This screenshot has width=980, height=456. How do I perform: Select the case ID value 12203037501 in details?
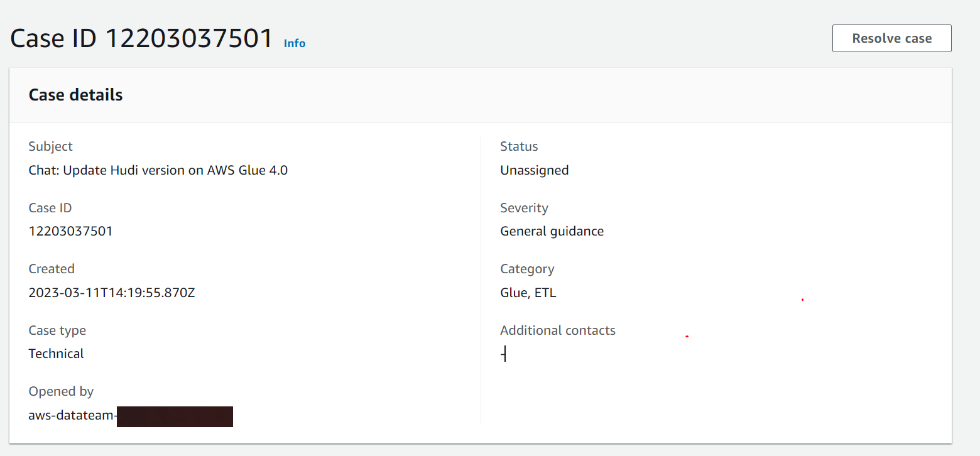tap(71, 231)
